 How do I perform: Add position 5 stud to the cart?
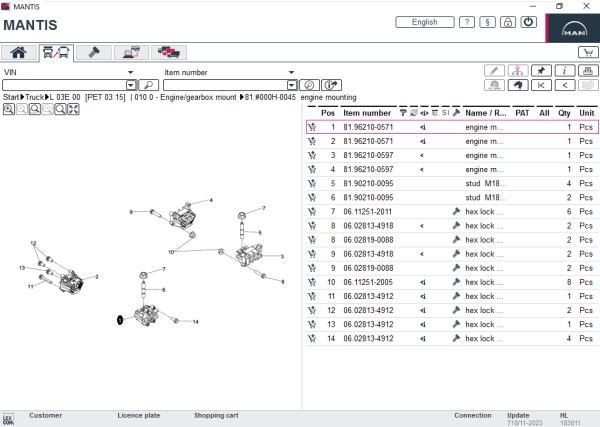[x=312, y=183]
